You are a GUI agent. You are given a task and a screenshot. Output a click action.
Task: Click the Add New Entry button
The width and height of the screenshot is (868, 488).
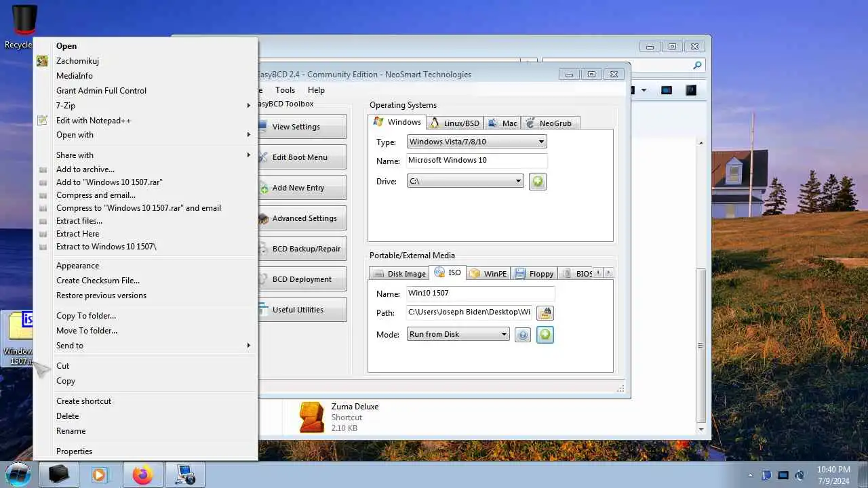point(302,188)
